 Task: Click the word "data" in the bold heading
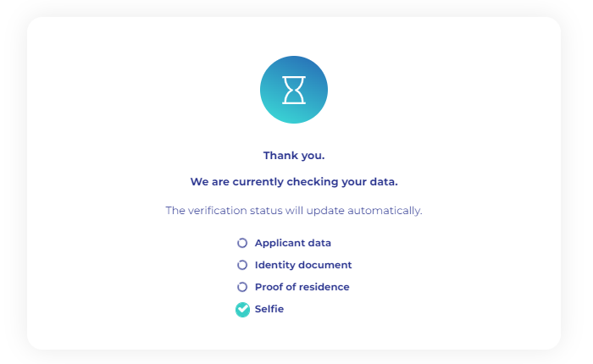coord(384,182)
